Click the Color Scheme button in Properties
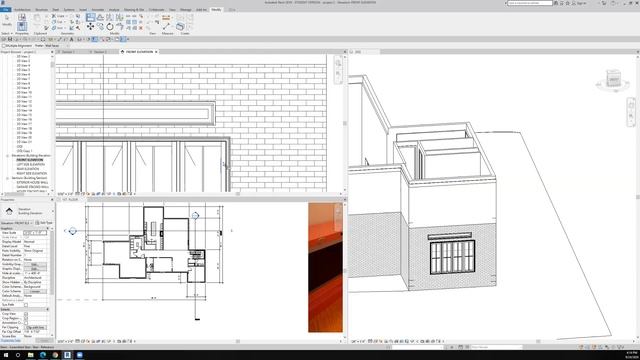The image size is (640, 360). coord(35,291)
